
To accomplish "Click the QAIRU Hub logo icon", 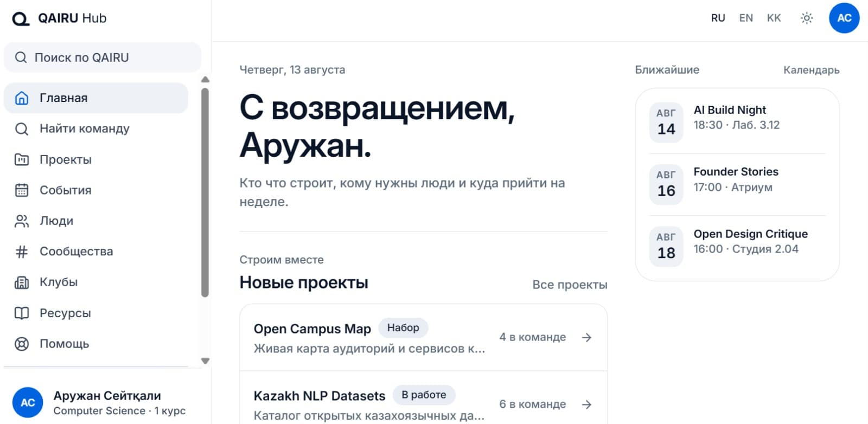I will click(x=21, y=19).
